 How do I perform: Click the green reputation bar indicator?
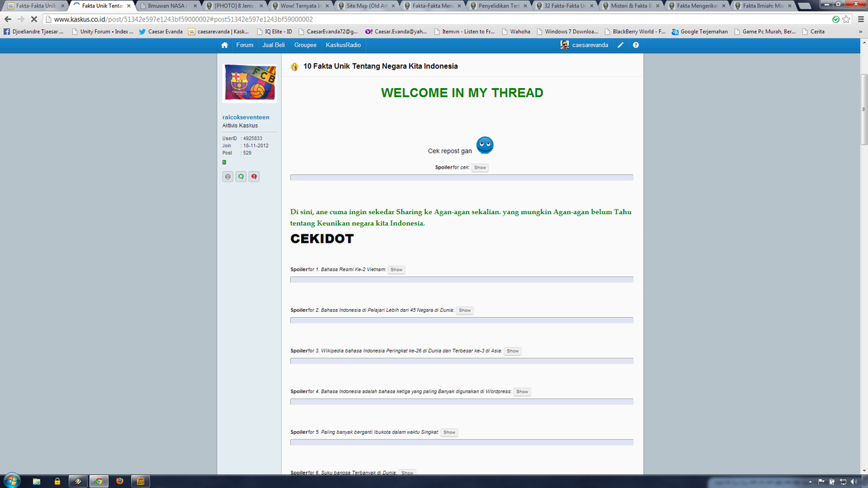point(224,163)
